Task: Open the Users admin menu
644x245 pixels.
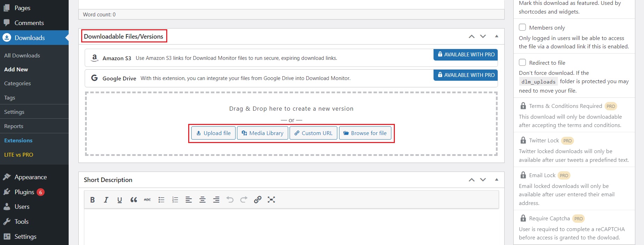Action: tap(34, 206)
